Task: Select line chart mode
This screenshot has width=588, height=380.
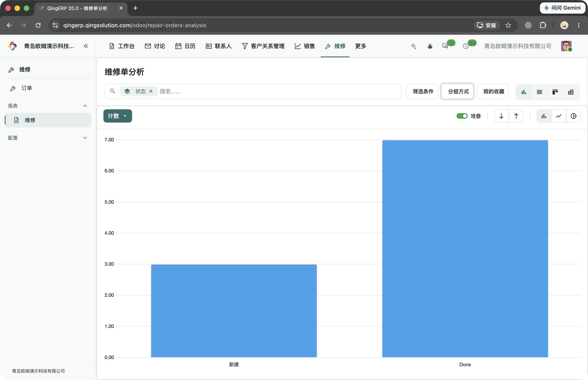Action: pyautogui.click(x=559, y=116)
